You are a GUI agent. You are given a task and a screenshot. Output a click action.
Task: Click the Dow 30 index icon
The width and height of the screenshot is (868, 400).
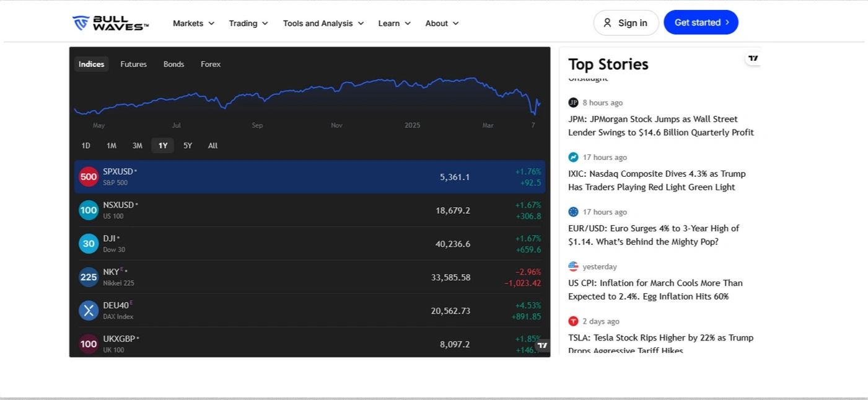pyautogui.click(x=89, y=244)
